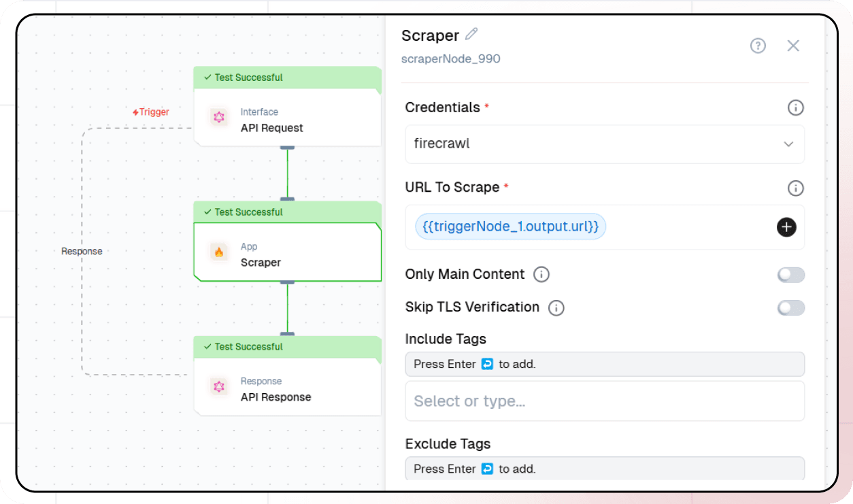Click the info icon beside Only Main Content
Image resolution: width=853 pixels, height=504 pixels.
[541, 274]
